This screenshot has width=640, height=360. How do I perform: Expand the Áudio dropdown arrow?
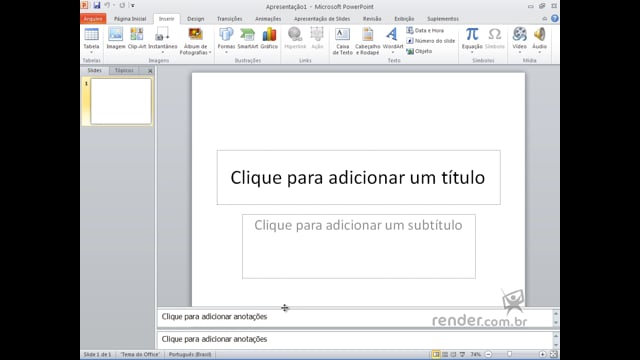tap(540, 52)
